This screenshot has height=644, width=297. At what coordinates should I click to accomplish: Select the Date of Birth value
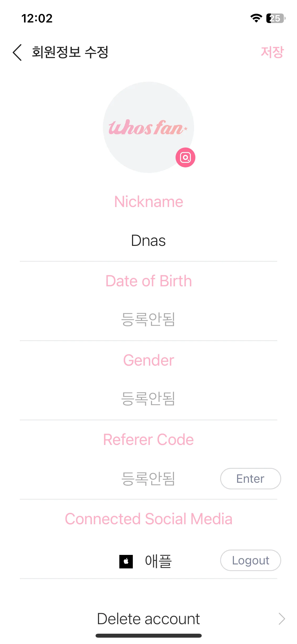tap(148, 319)
